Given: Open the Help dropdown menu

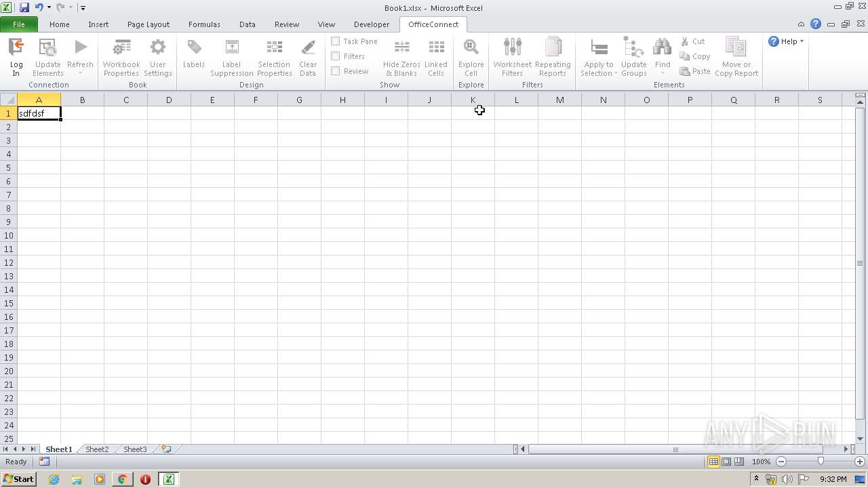Looking at the screenshot, I should click(x=786, y=41).
